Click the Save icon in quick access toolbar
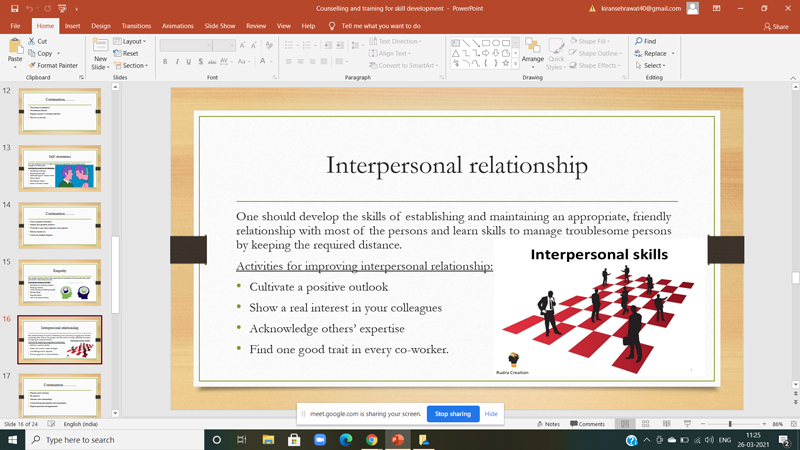The height and width of the screenshot is (450, 800). click(14, 8)
